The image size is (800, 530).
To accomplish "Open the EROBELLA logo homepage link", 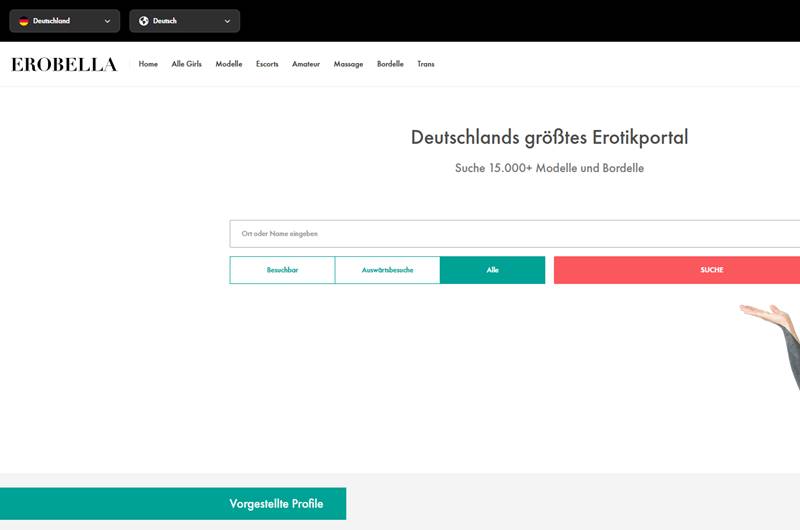I will (64, 65).
